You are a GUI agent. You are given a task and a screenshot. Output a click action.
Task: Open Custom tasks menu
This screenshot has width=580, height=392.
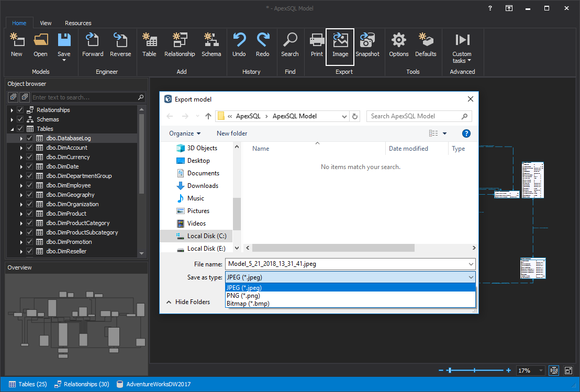click(x=462, y=48)
